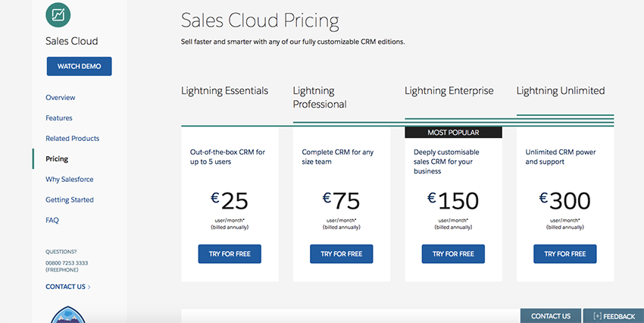Click sidebar Contact Us link

click(x=65, y=287)
